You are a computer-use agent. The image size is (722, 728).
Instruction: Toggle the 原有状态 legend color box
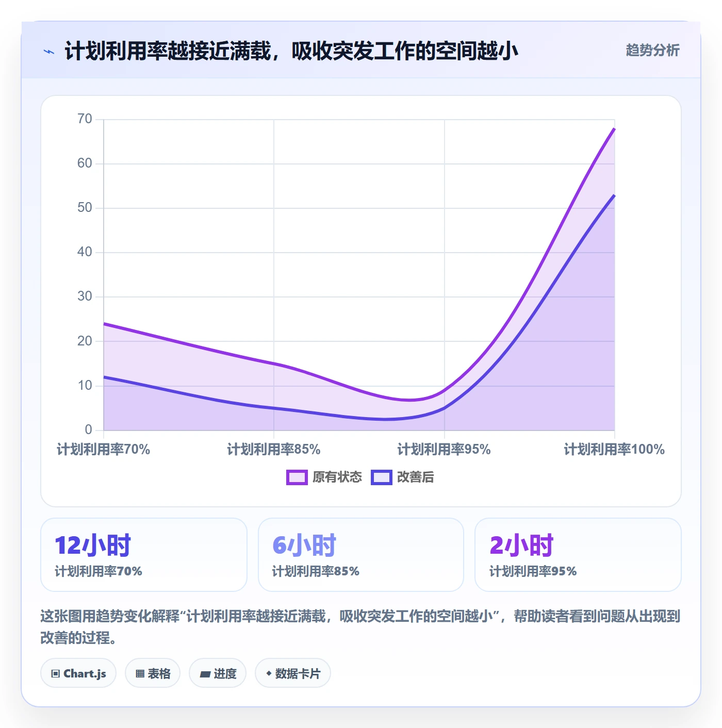(x=297, y=477)
